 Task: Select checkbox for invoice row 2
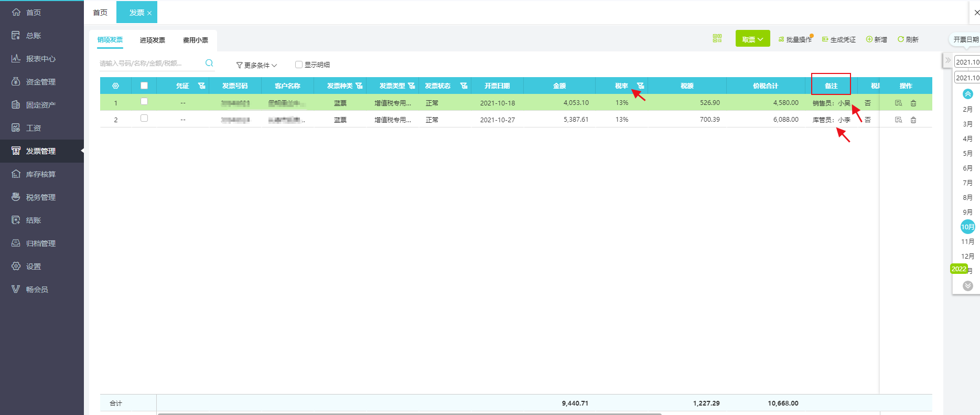(144, 119)
